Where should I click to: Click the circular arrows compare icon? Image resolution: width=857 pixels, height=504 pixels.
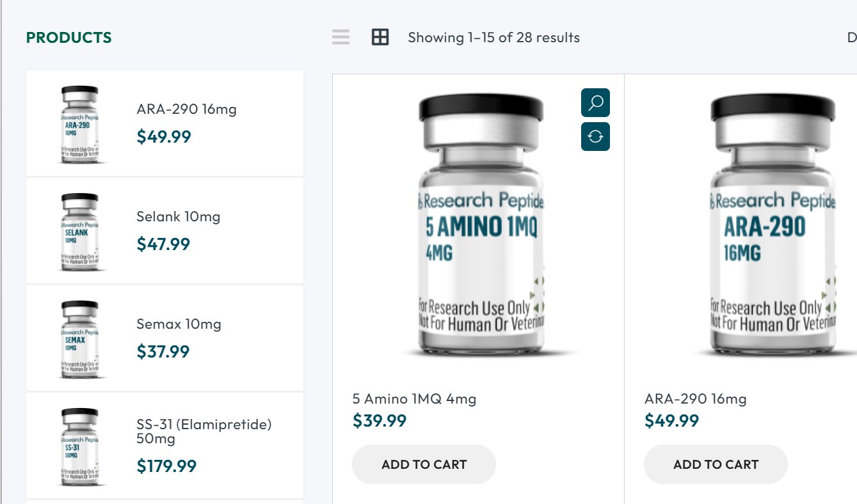pos(595,136)
